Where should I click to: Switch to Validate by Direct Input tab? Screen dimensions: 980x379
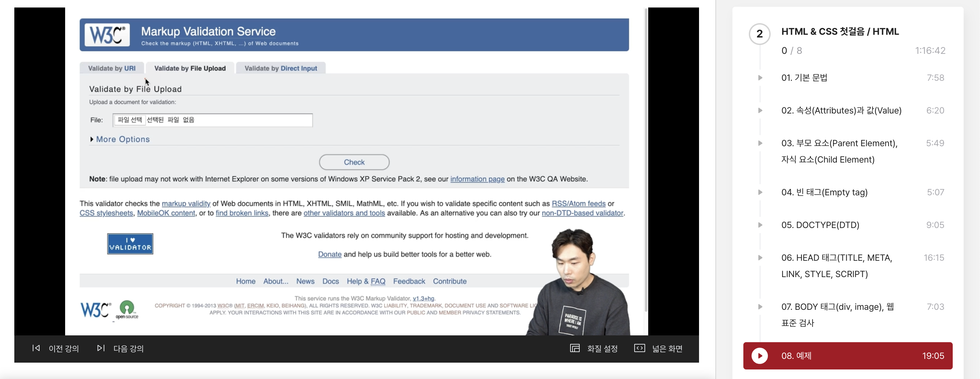click(280, 69)
